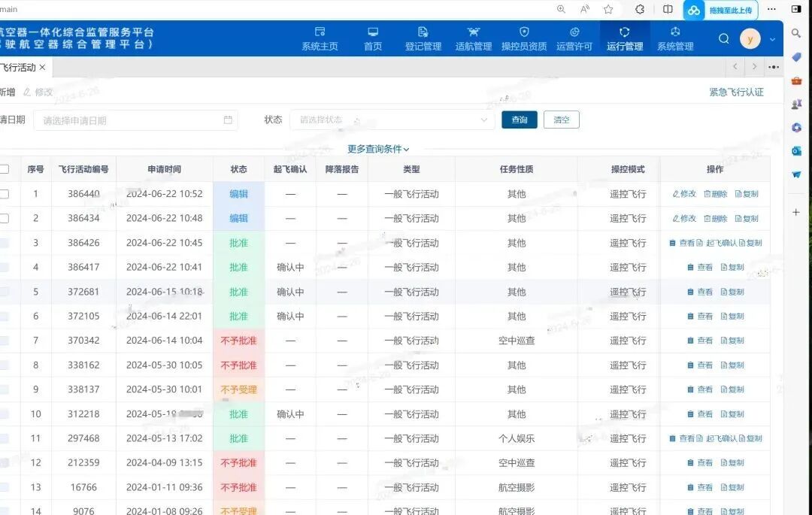The width and height of the screenshot is (812, 515).
Task: Click 复制 for record 386440
Action: pyautogui.click(x=747, y=193)
